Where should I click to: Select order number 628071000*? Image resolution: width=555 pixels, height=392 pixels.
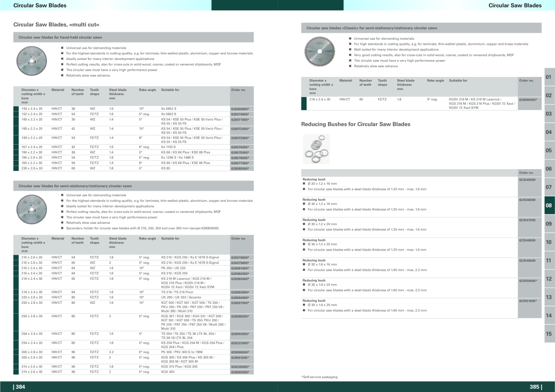(240, 120)
